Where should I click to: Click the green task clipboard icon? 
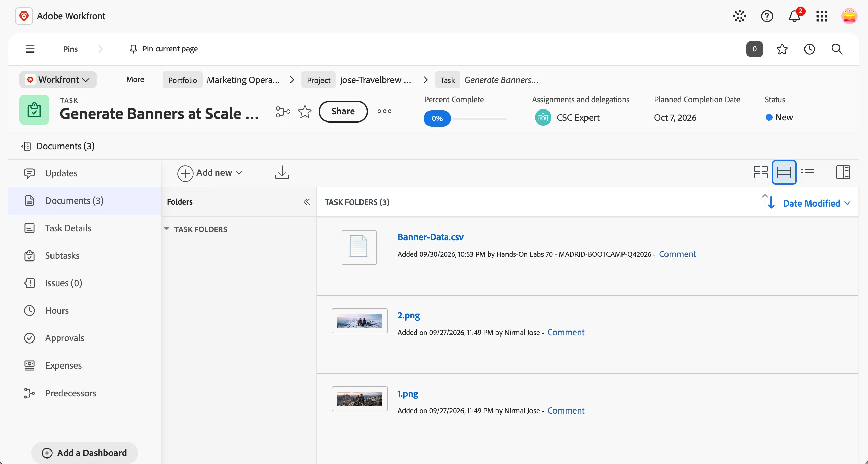click(34, 110)
